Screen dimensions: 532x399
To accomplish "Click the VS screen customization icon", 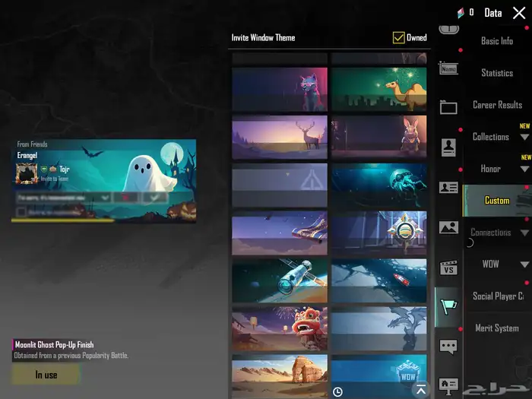I will [448, 268].
